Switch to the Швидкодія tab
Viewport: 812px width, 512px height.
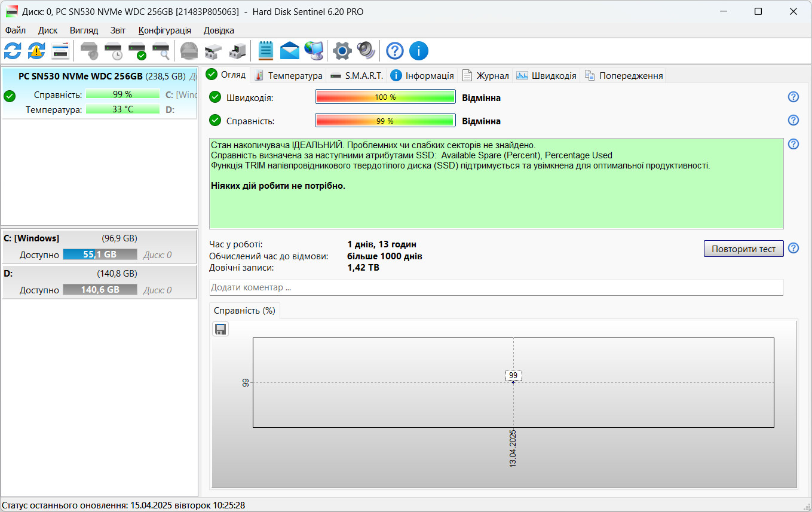pyautogui.click(x=547, y=75)
